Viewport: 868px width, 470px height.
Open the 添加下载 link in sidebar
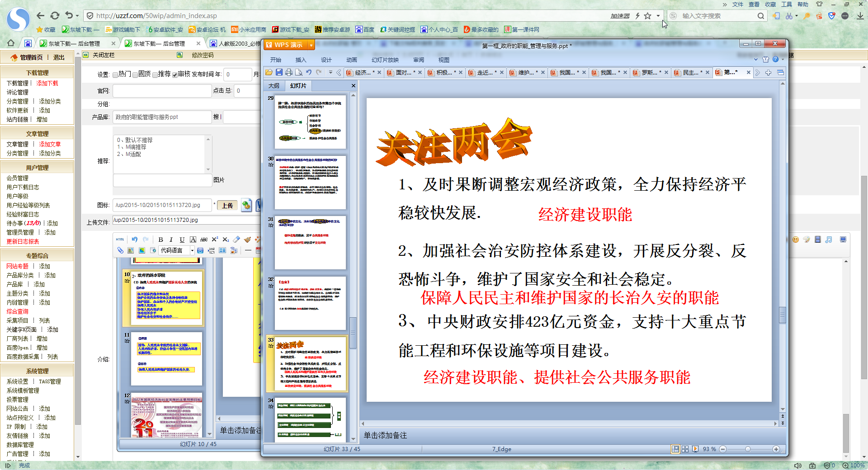pyautogui.click(x=47, y=83)
